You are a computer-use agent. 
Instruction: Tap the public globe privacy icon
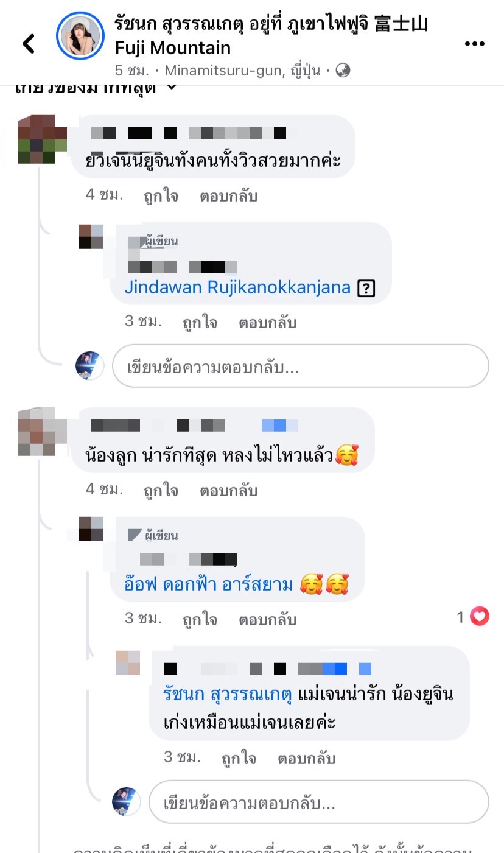[x=343, y=71]
